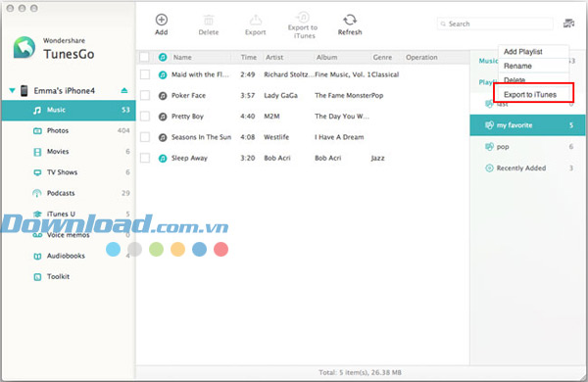Screen dimensions: 588x382
Task: Click the iPhone device icon
Action: [x=24, y=91]
